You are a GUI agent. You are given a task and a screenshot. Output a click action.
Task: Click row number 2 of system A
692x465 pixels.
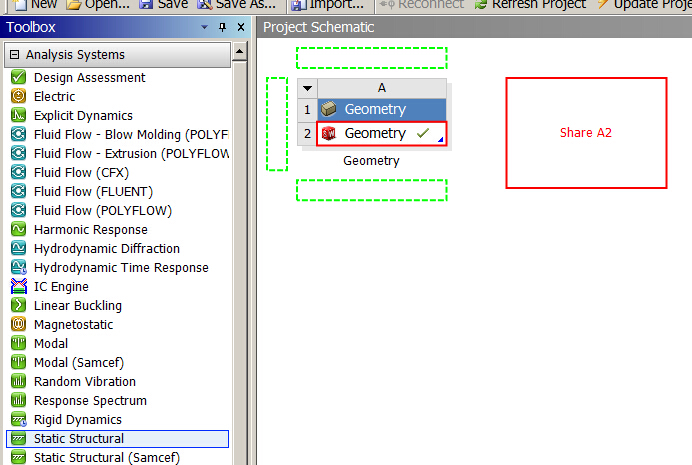[307, 133]
